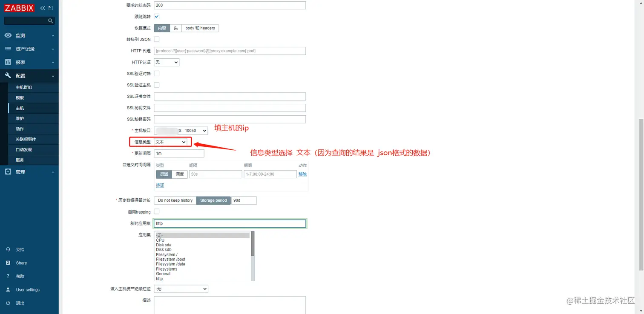Expand the 资产记录 menu section
Image resolution: width=644 pixels, height=314 pixels.
click(29, 49)
